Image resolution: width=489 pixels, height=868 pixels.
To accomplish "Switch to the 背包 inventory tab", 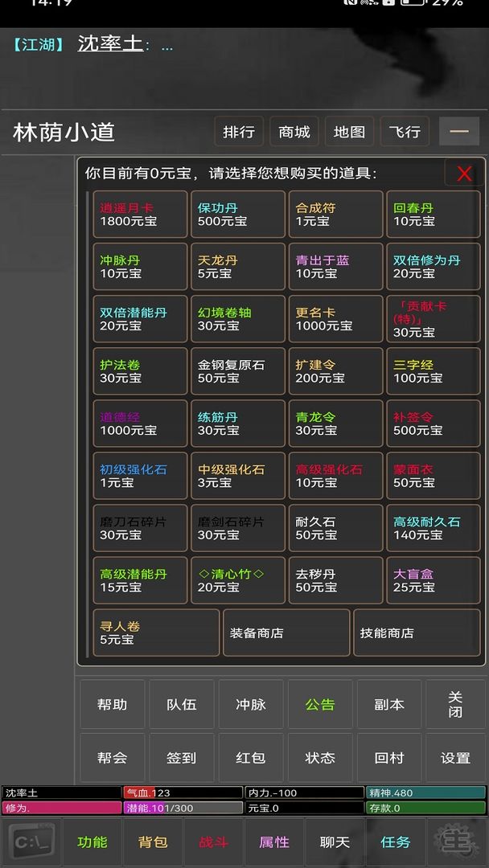I will [153, 841].
